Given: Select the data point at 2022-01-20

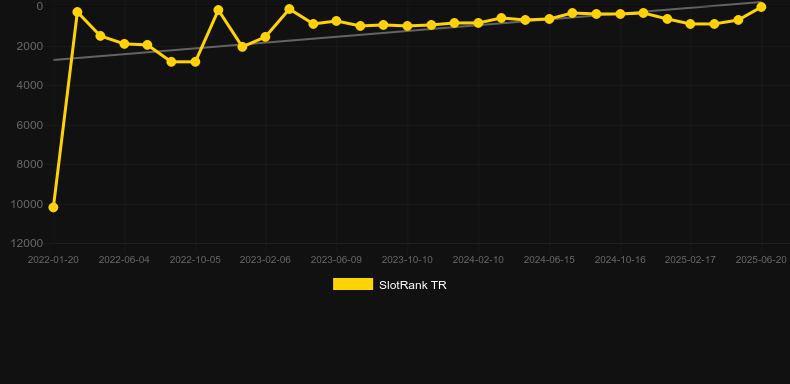Looking at the screenshot, I should (53, 207).
